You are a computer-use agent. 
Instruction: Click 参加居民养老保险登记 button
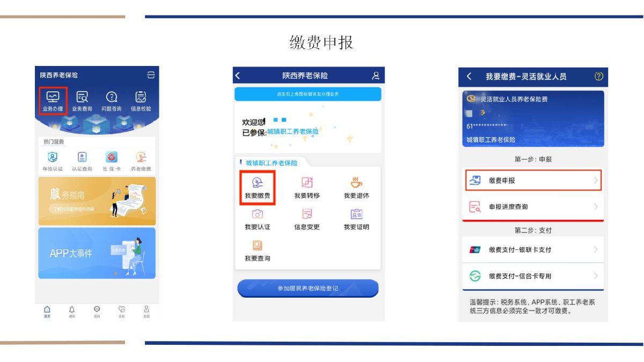pyautogui.click(x=308, y=289)
